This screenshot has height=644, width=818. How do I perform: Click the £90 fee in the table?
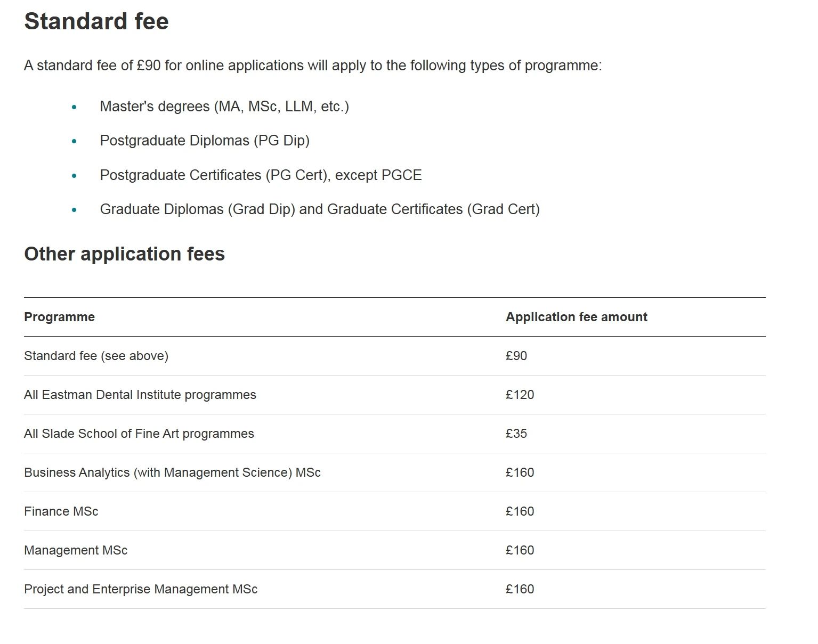[x=516, y=356]
